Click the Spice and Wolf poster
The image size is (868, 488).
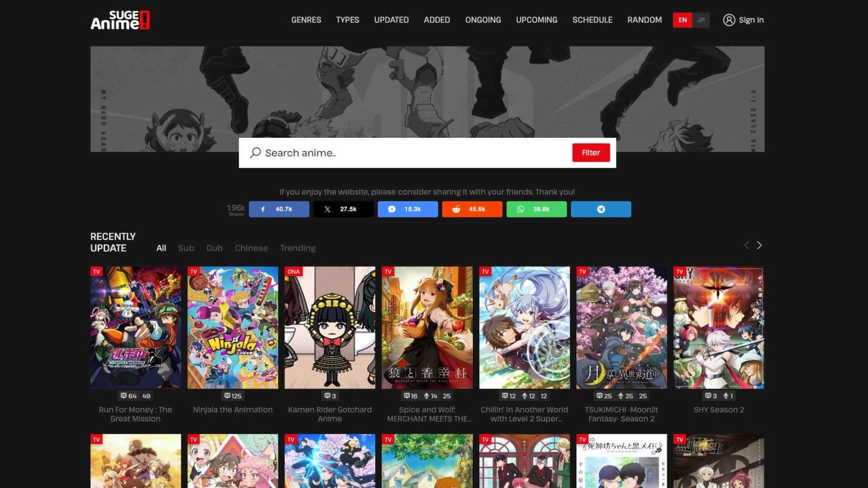coord(427,328)
